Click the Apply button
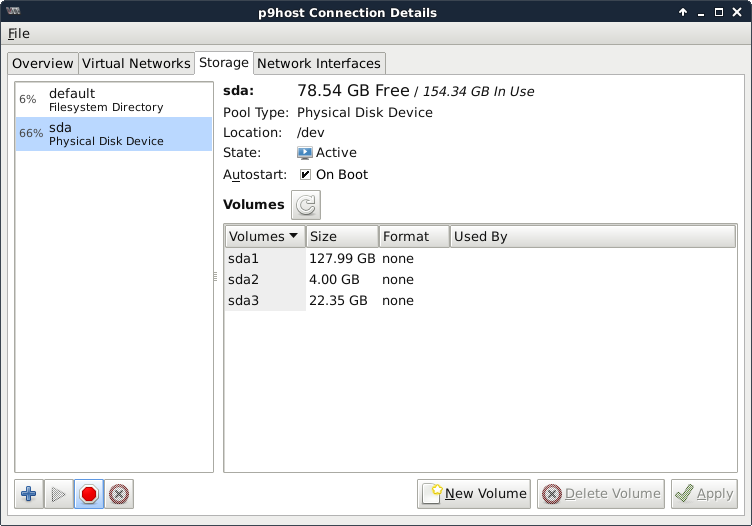This screenshot has width=752, height=526. point(705,493)
